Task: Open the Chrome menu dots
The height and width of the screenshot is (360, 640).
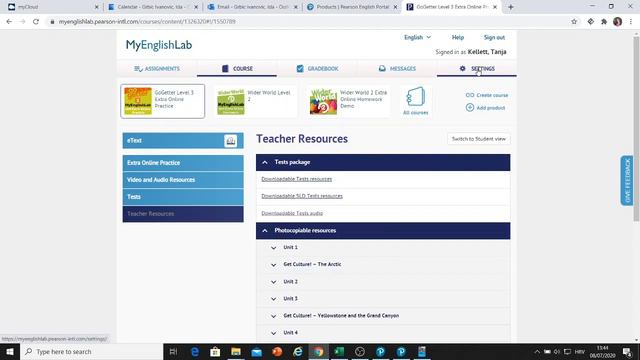Action: pyautogui.click(x=631, y=22)
